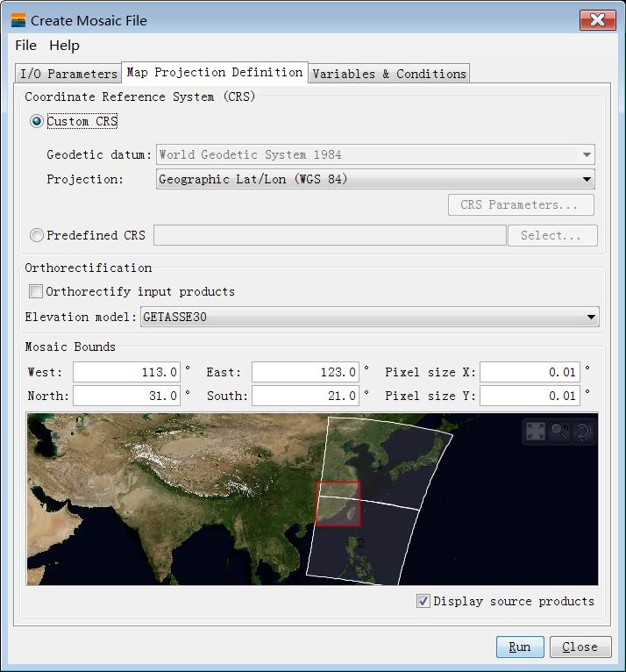Image resolution: width=626 pixels, height=672 pixels.
Task: Open the Help menu
Action: pos(64,46)
